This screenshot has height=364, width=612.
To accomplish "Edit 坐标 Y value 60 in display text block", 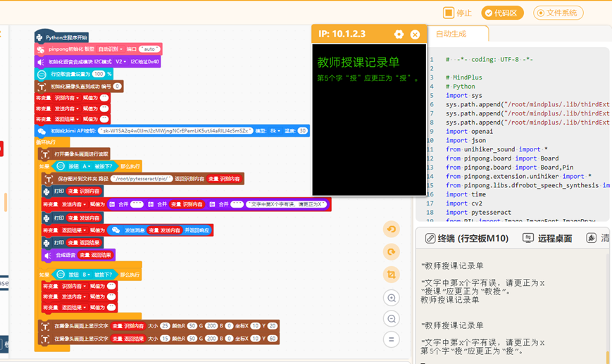I will [273, 338].
